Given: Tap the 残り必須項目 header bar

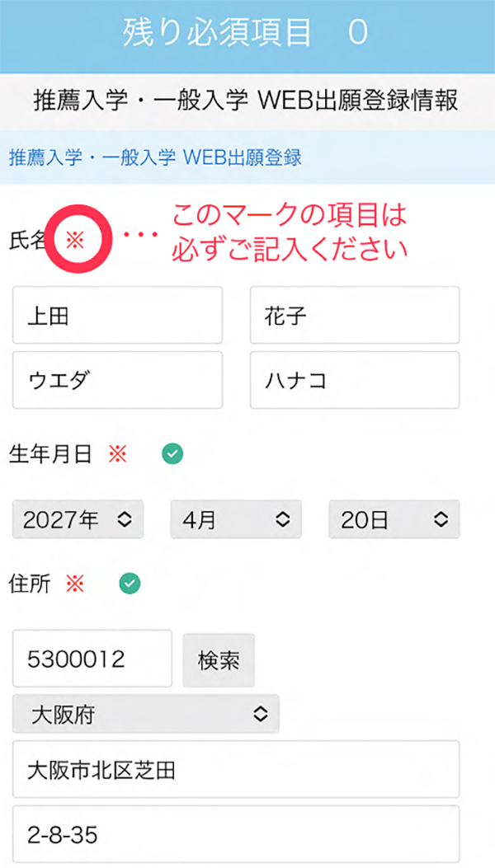Looking at the screenshot, I should point(247,33).
